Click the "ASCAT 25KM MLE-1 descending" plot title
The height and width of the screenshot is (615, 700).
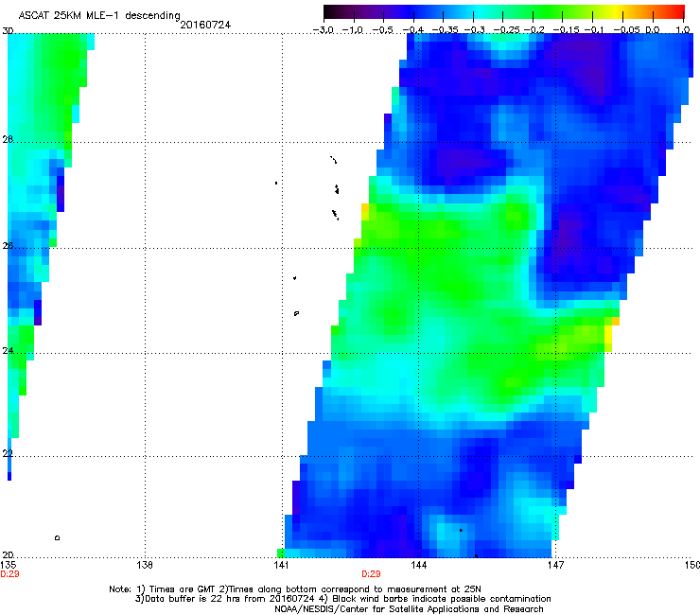[x=99, y=15]
